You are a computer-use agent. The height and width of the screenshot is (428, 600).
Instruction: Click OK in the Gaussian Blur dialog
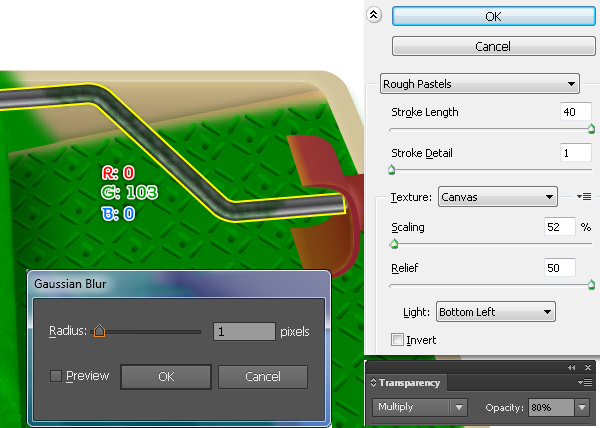click(166, 377)
